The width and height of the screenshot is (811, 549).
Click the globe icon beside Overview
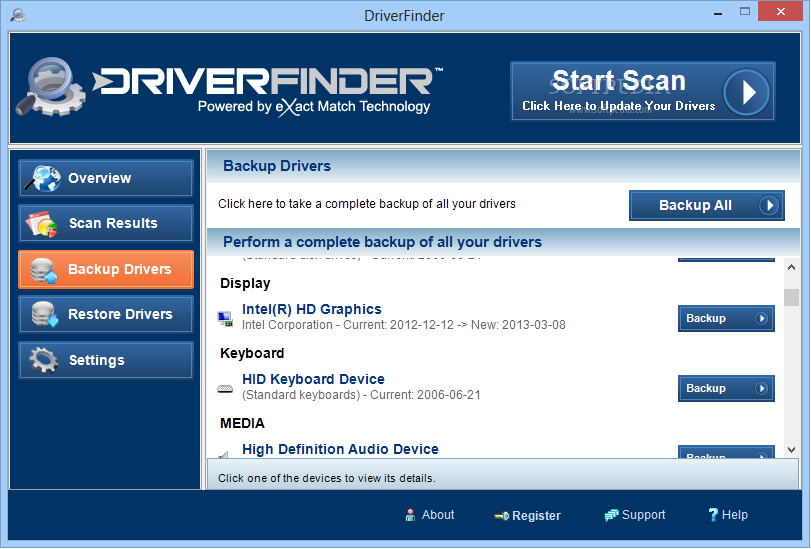point(43,179)
